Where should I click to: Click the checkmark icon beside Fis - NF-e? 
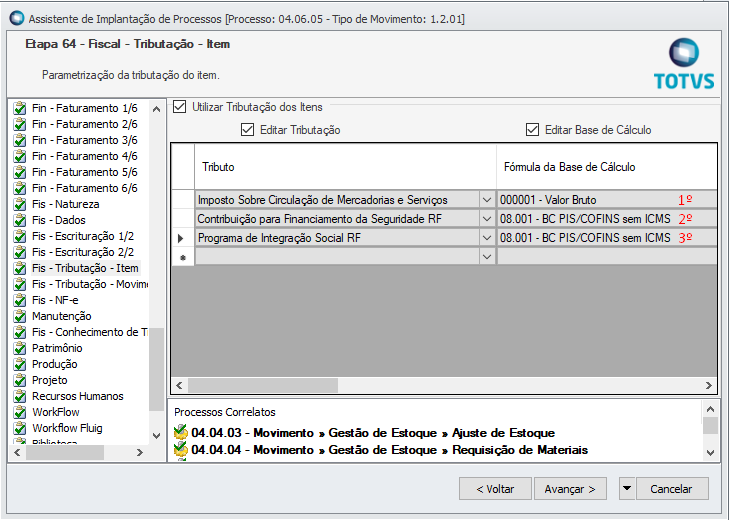pyautogui.click(x=20, y=300)
